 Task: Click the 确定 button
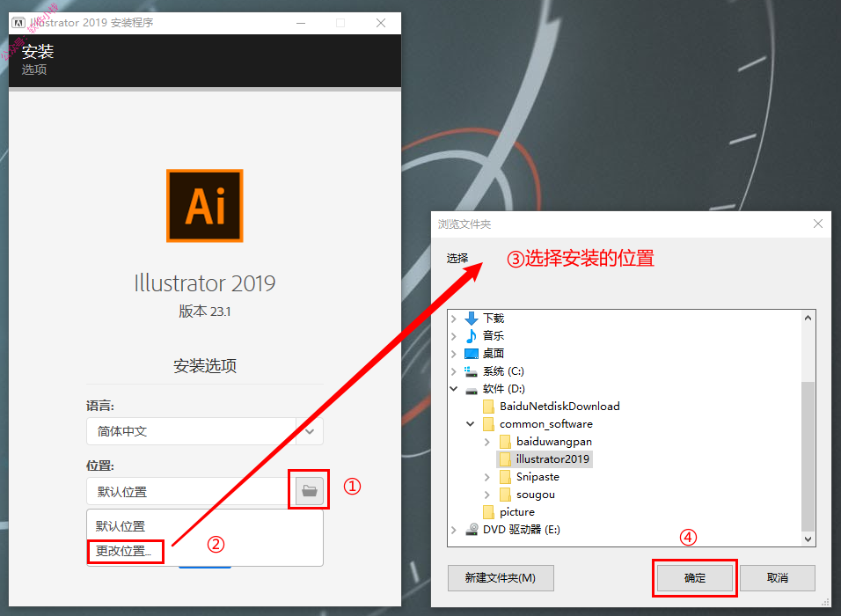point(695,578)
